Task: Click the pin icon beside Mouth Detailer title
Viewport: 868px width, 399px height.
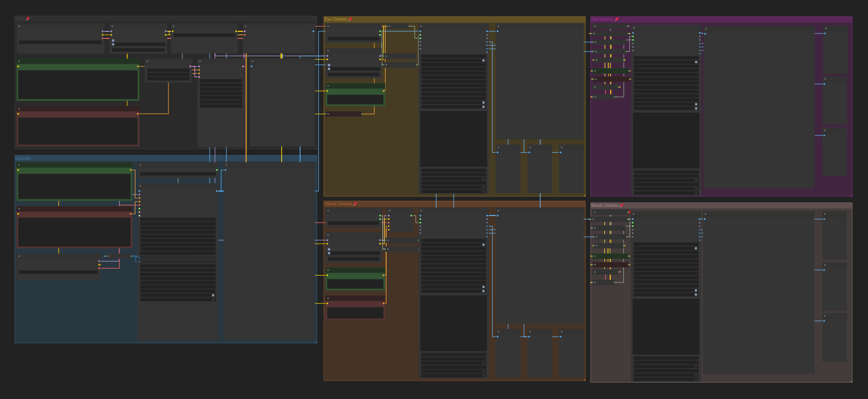Action: (621, 206)
